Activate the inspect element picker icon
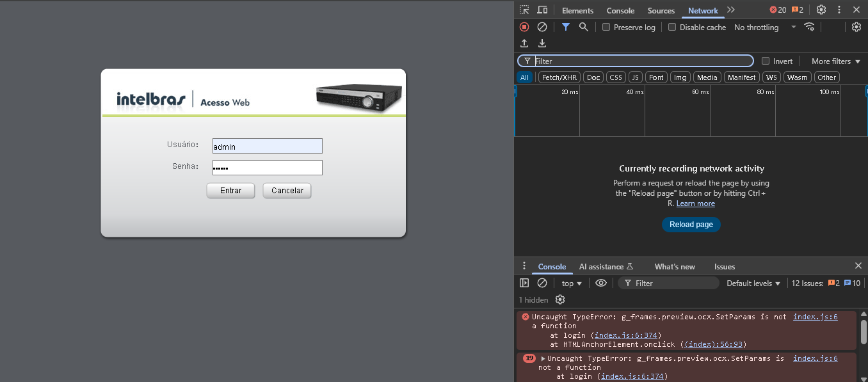Screen dimensions: 868x382 tap(524, 10)
